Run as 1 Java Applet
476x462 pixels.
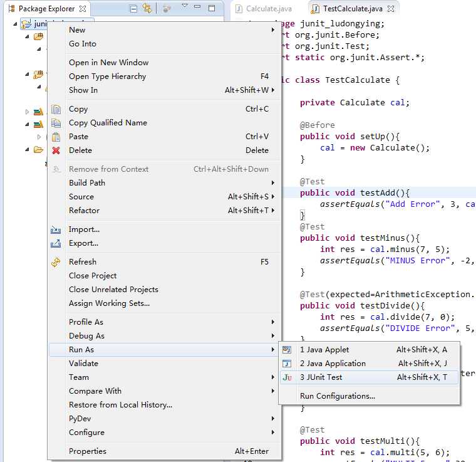369,350
